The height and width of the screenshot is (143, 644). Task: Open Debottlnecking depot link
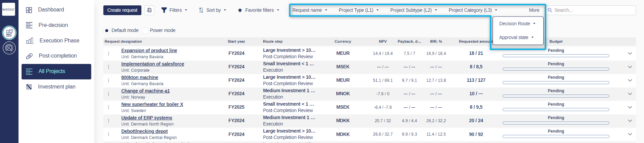point(144,131)
